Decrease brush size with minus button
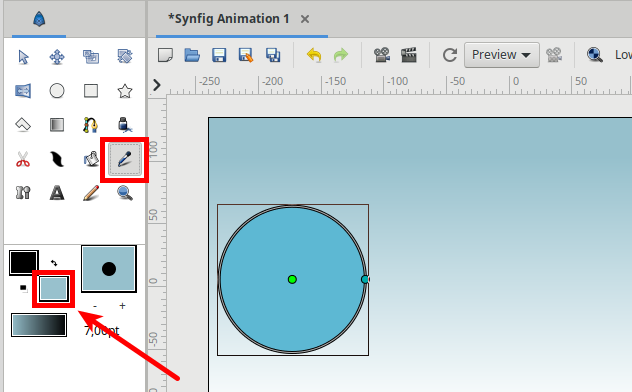 click(x=95, y=306)
